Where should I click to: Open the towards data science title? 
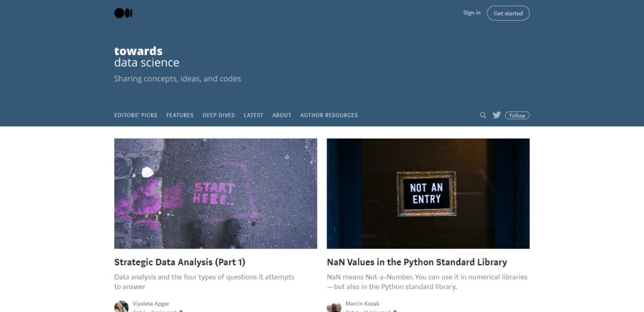click(146, 57)
